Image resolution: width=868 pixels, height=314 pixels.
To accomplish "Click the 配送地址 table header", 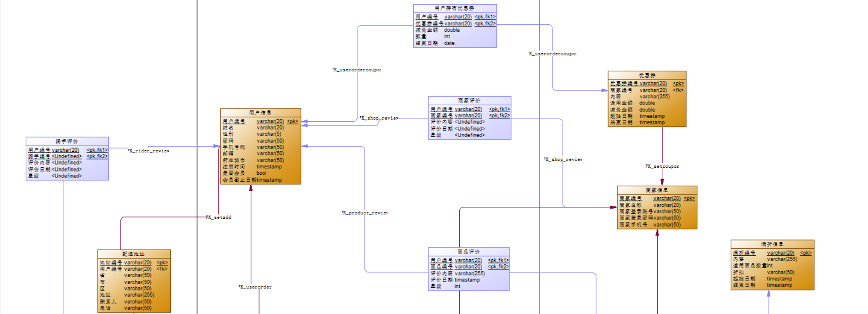I will [x=134, y=254].
